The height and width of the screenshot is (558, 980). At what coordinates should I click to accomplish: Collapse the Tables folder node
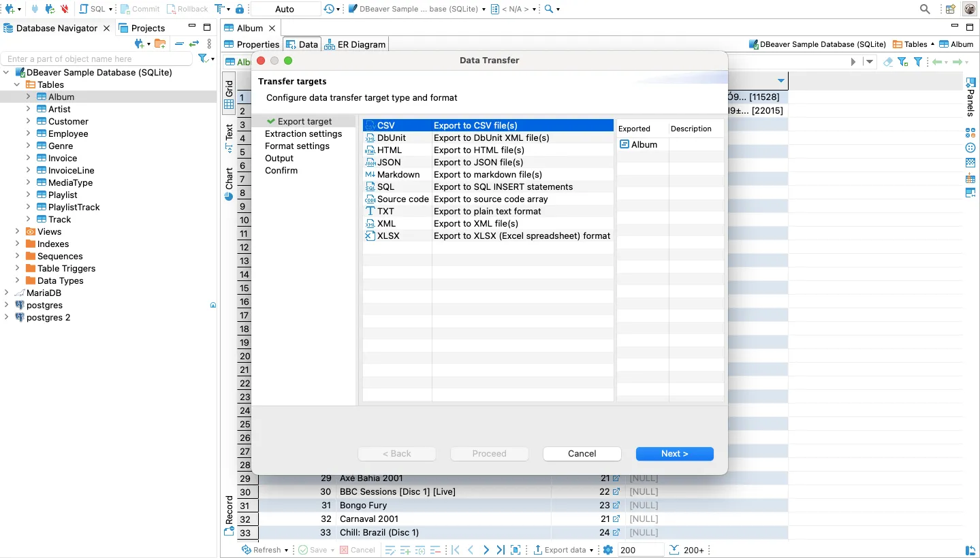tap(17, 84)
